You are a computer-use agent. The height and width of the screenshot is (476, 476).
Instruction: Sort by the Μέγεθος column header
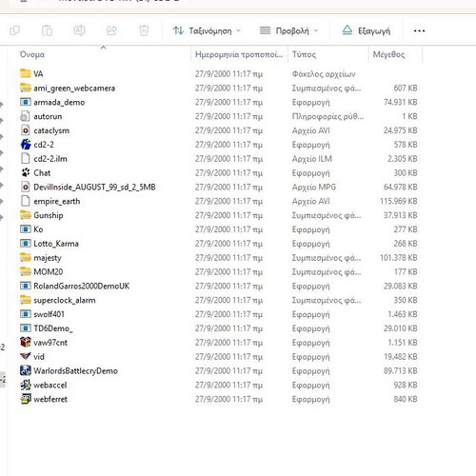pyautogui.click(x=388, y=54)
